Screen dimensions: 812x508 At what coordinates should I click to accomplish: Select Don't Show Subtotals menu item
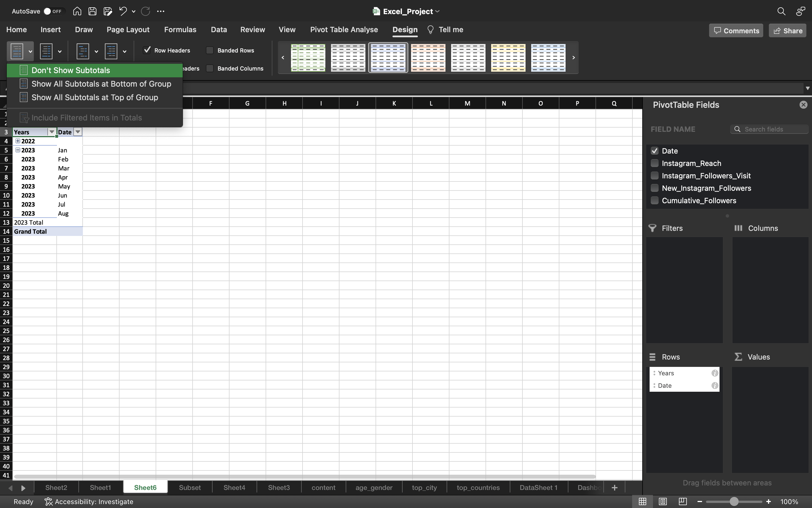[x=95, y=70]
